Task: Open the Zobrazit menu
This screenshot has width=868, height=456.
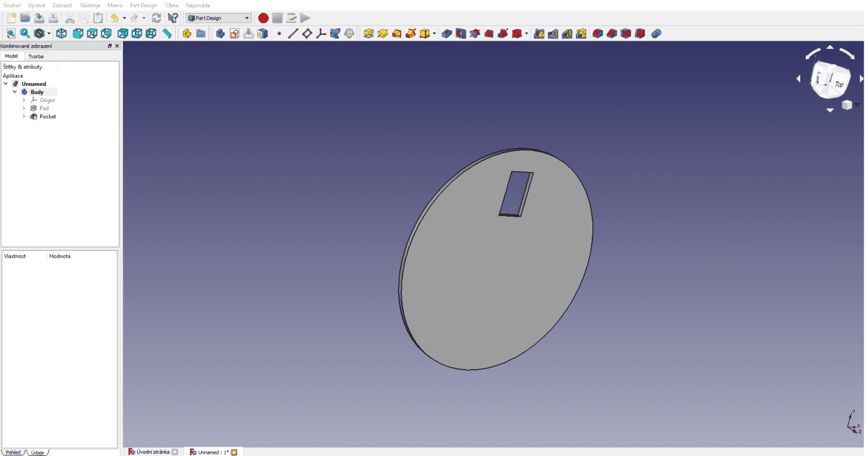Action: [x=62, y=5]
